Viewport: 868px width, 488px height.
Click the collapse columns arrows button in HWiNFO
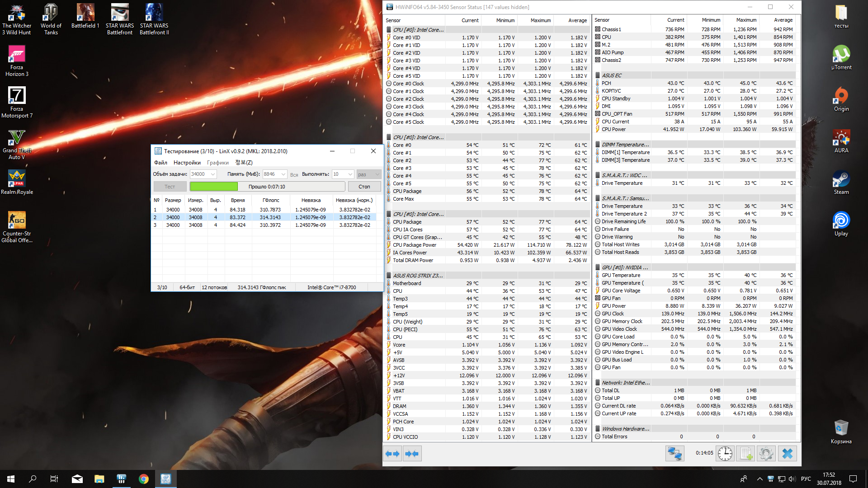[412, 454]
